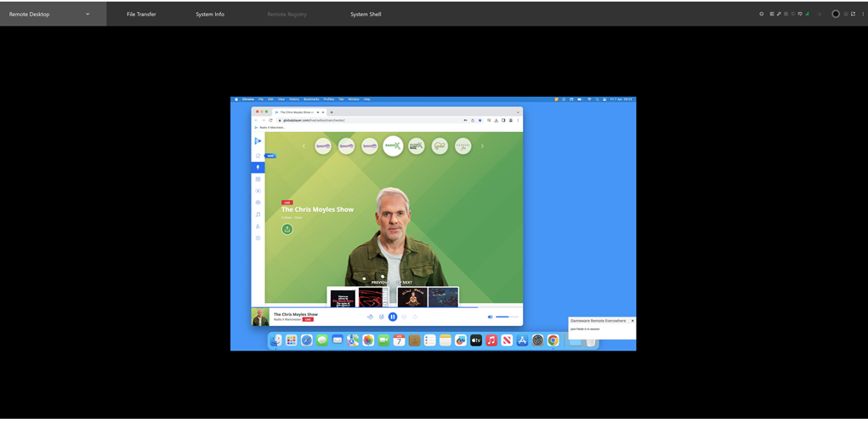This screenshot has width=868, height=423.
Task: Open the Bookmarks menu in the Mac menu bar
Action: [311, 100]
